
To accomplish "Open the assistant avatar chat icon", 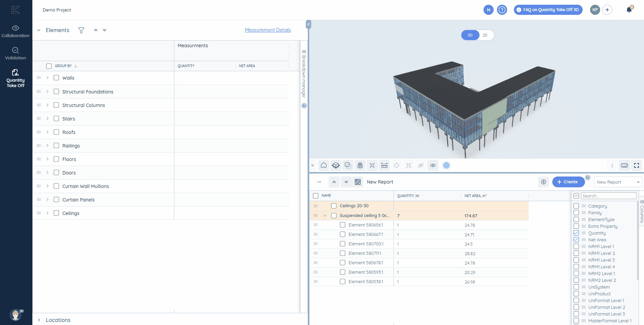I will coord(16,315).
